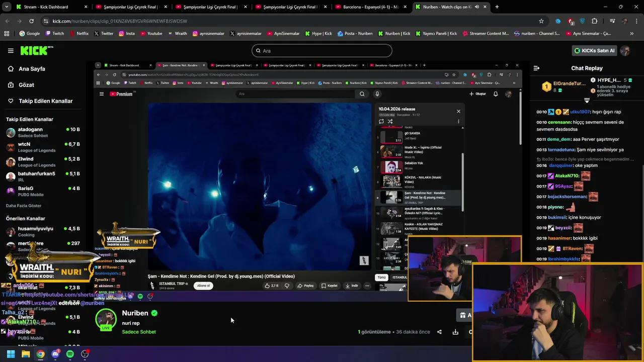Image resolution: width=644 pixels, height=362 pixels.
Task: Open Twitch bookmark
Action: (54, 34)
